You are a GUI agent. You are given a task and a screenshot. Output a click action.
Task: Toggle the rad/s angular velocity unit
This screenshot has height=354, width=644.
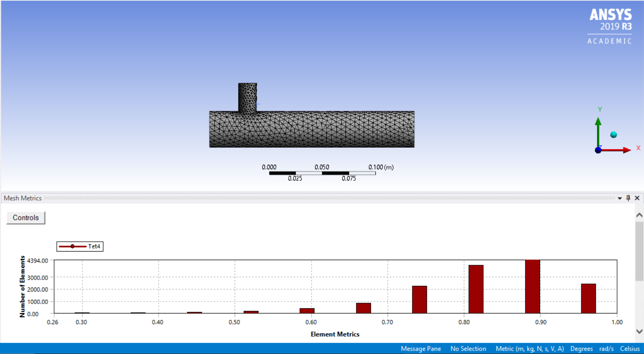point(607,348)
